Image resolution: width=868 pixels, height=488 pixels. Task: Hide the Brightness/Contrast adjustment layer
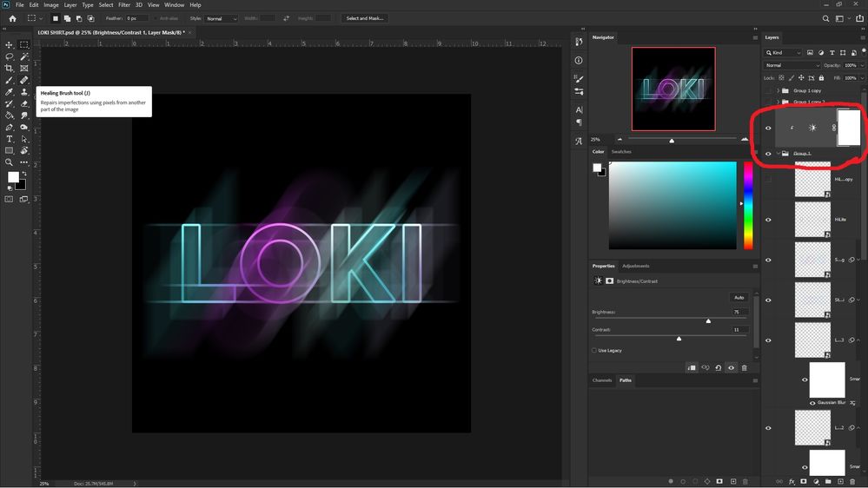click(768, 128)
